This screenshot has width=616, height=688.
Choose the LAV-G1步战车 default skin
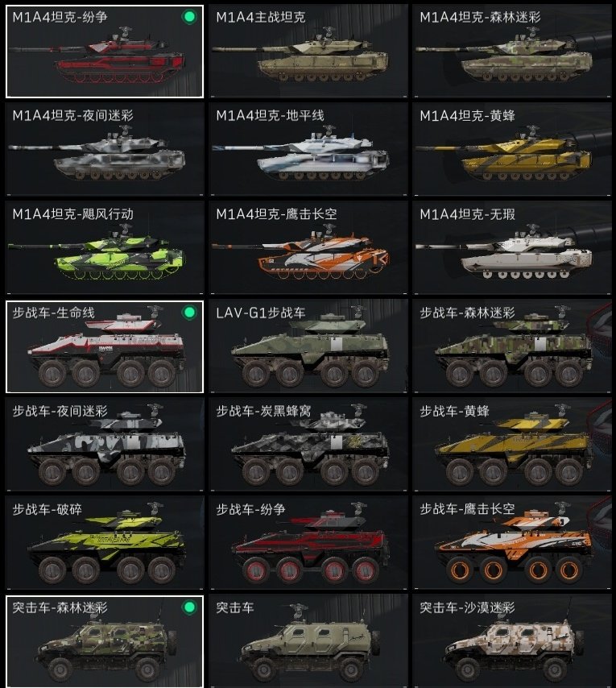[308, 346]
